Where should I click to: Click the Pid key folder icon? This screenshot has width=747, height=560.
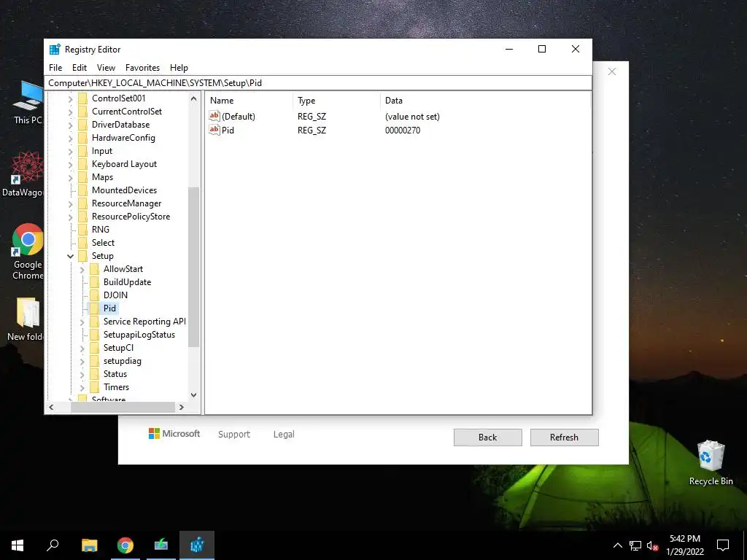click(x=94, y=308)
